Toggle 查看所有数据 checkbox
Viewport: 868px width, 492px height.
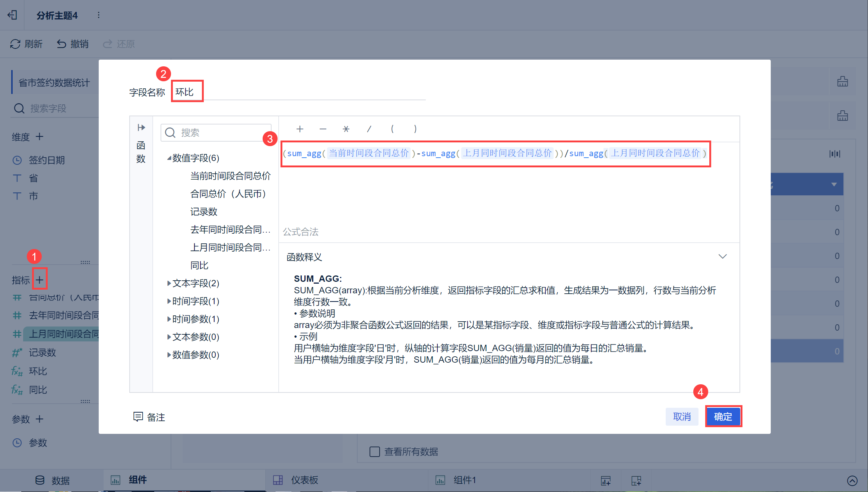[x=374, y=452]
